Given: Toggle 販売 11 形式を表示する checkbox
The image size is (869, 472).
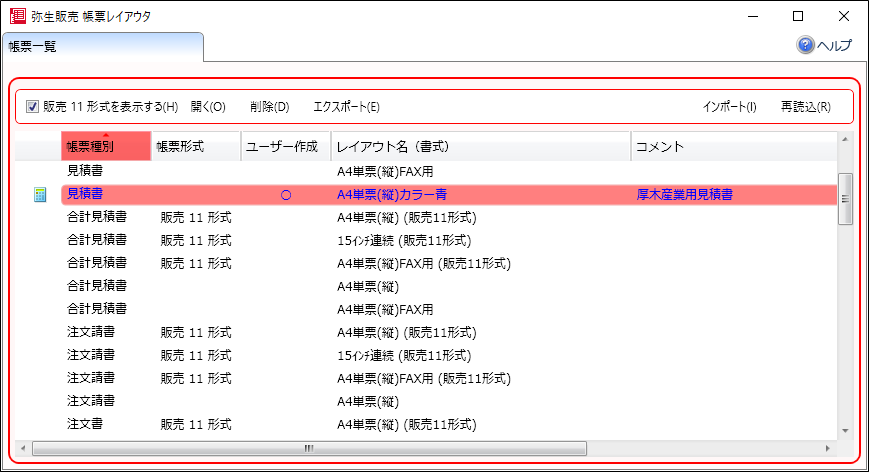Looking at the screenshot, I should (33, 106).
